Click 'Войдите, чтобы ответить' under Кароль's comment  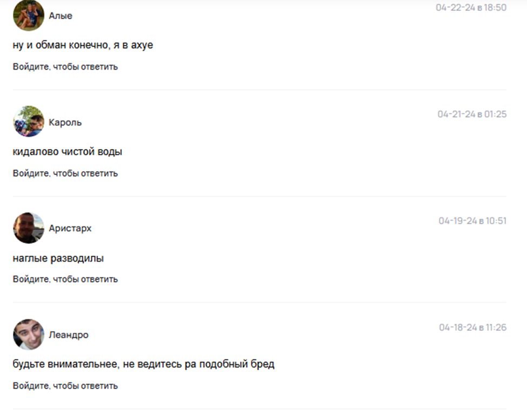coord(65,173)
